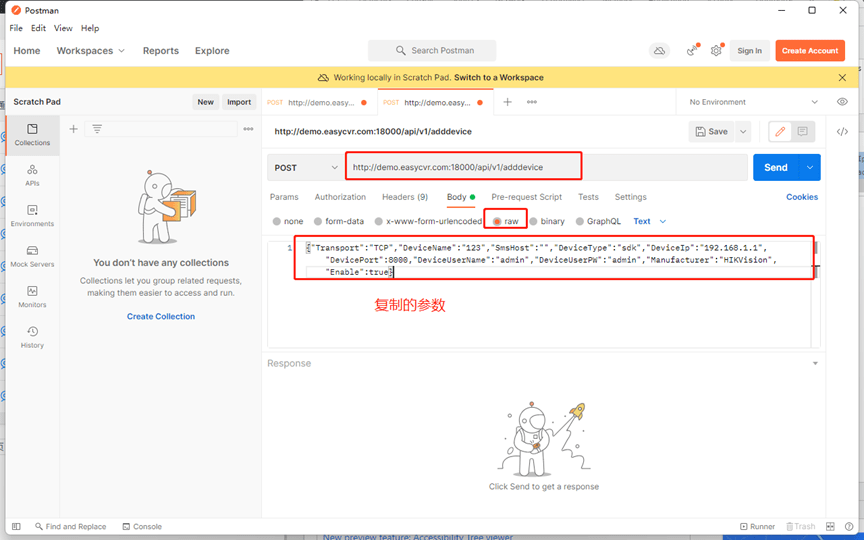The image size is (864, 540).
Task: Open the tab bar three-dot options menu
Action: (x=532, y=102)
